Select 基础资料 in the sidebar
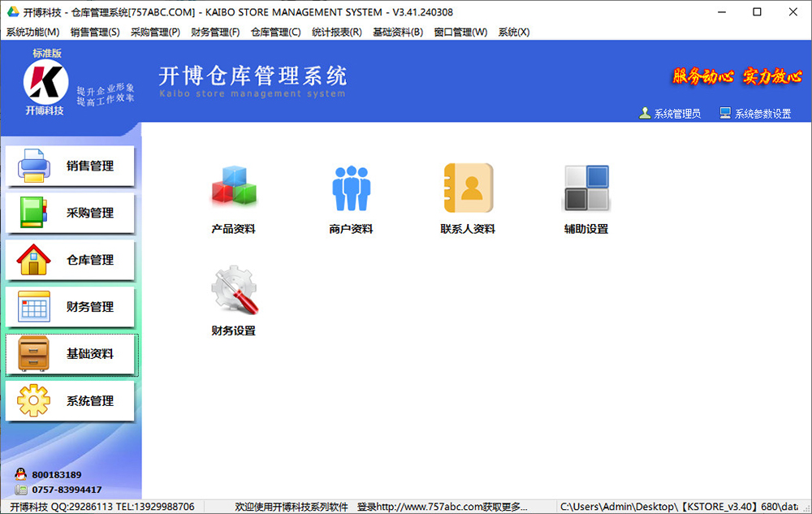Viewport: 812px width, 514px height. [72, 354]
